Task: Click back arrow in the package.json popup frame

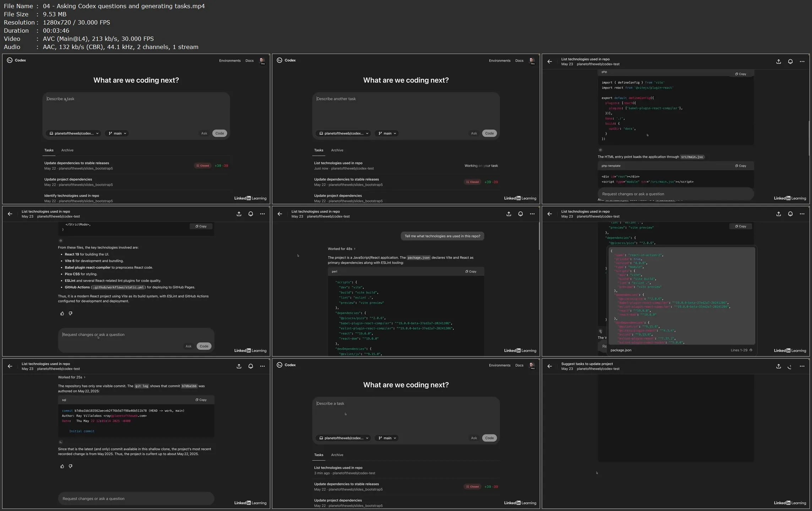Action: (x=550, y=214)
